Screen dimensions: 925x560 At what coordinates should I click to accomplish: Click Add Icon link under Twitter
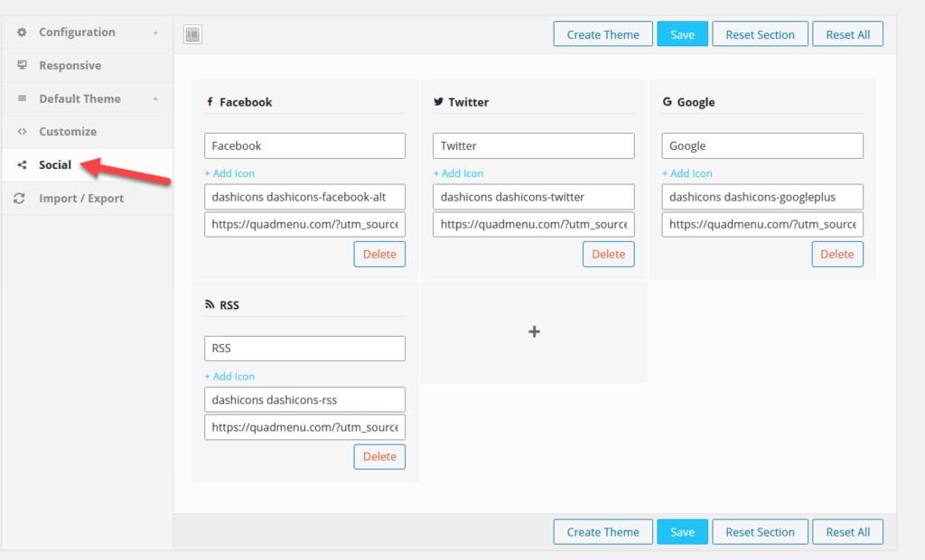[x=458, y=173]
